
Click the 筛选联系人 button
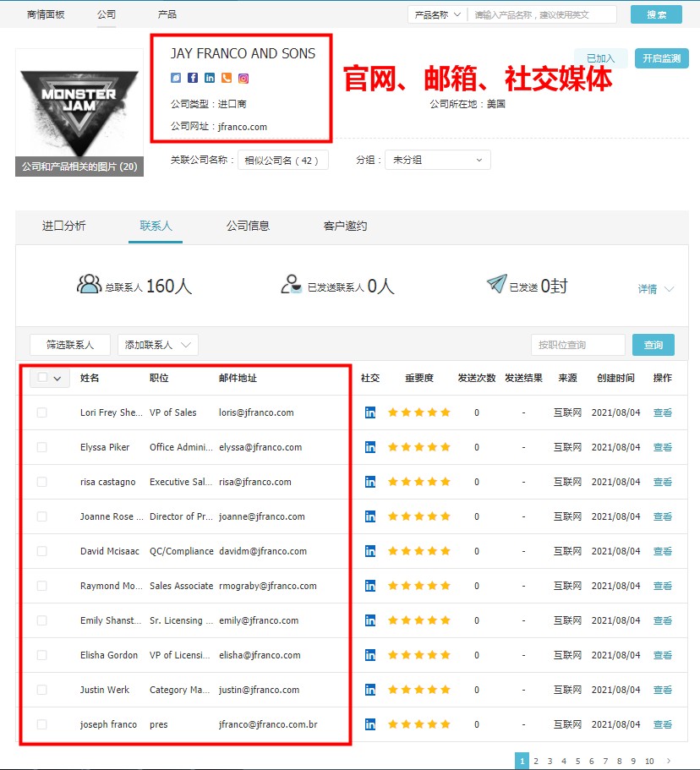(x=70, y=345)
